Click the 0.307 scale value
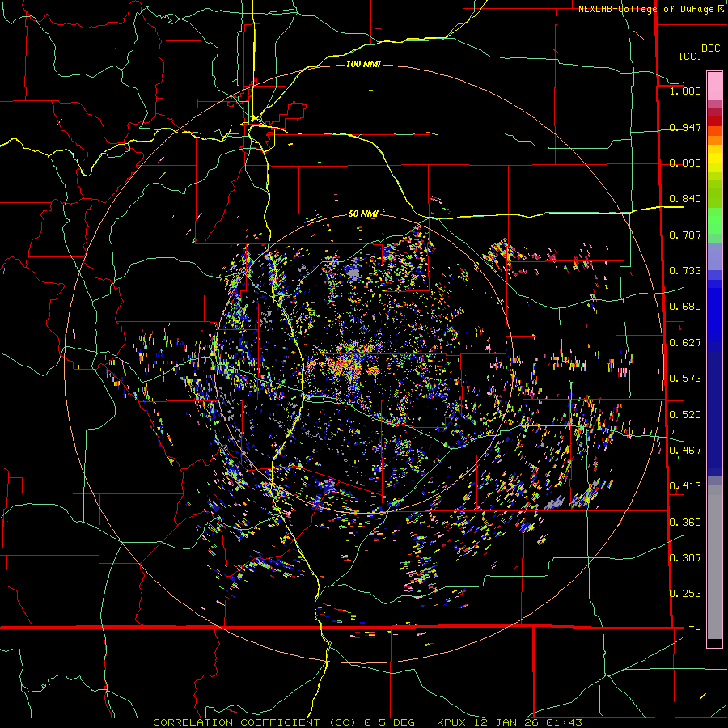This screenshot has width=728, height=728. (x=685, y=558)
